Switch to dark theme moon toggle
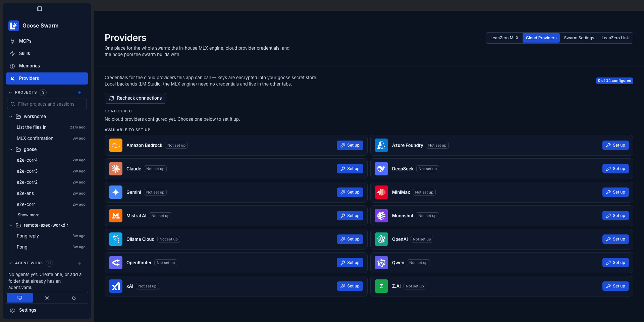This screenshot has height=322, width=644. pyautogui.click(x=74, y=298)
